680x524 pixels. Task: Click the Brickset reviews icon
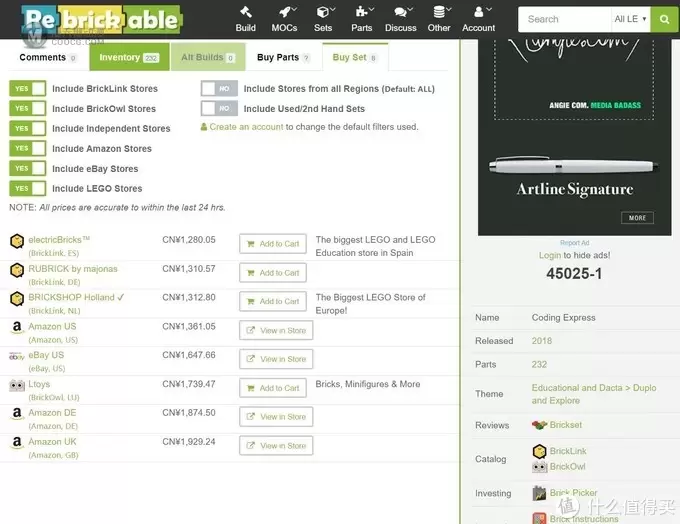539,425
